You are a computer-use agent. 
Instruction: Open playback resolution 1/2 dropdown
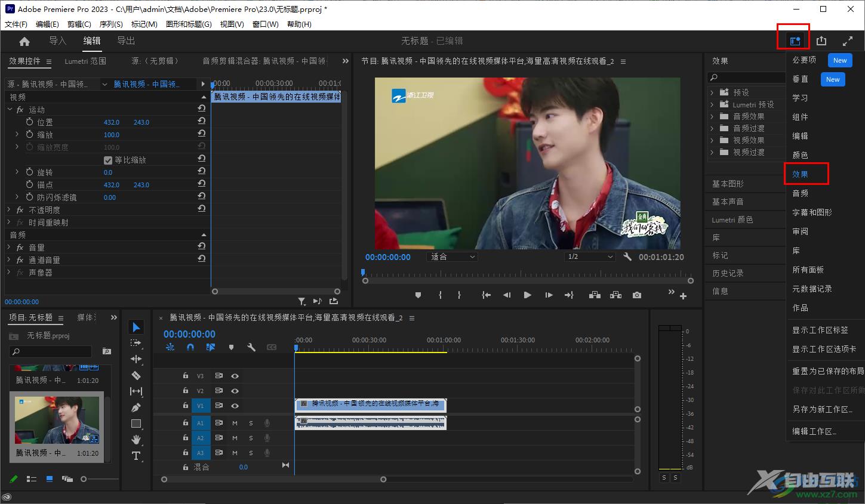[x=590, y=256]
